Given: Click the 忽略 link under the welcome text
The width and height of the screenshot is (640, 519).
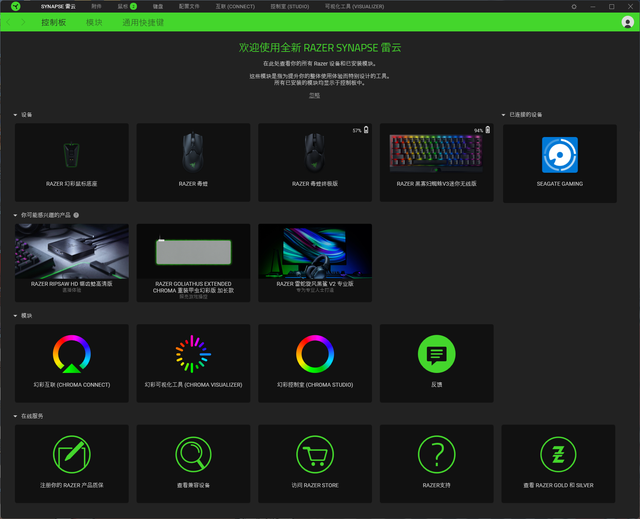Looking at the screenshot, I should click(314, 95).
